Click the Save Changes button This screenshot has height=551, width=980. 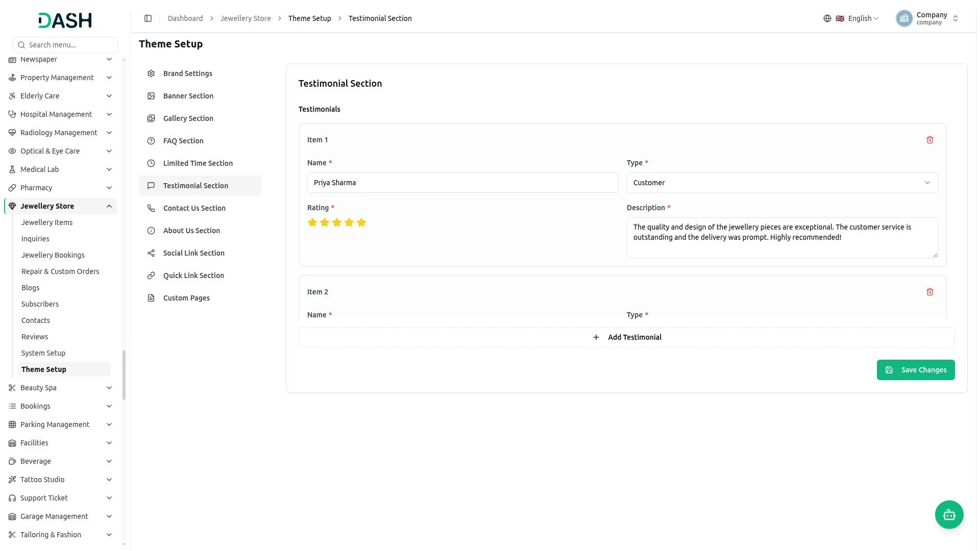click(x=915, y=370)
